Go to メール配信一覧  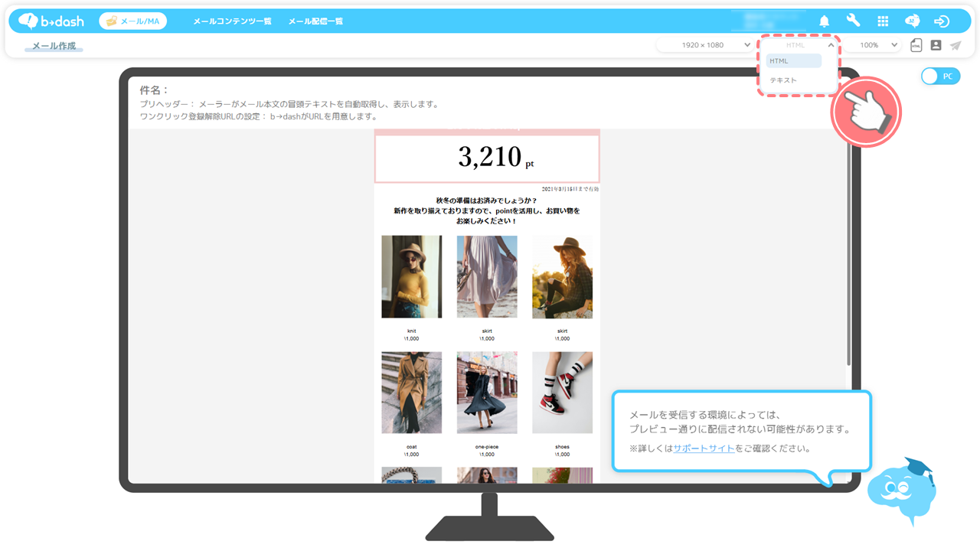coord(315,21)
